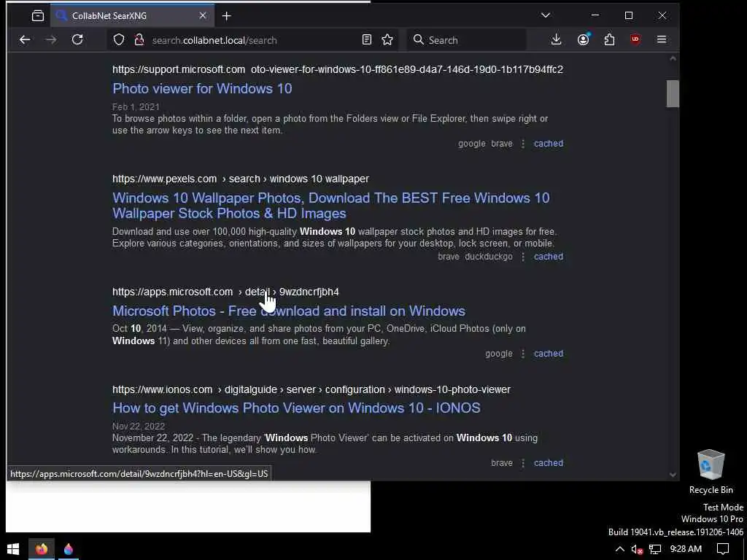
Task: Click the page scrollbar thumb
Action: click(673, 94)
